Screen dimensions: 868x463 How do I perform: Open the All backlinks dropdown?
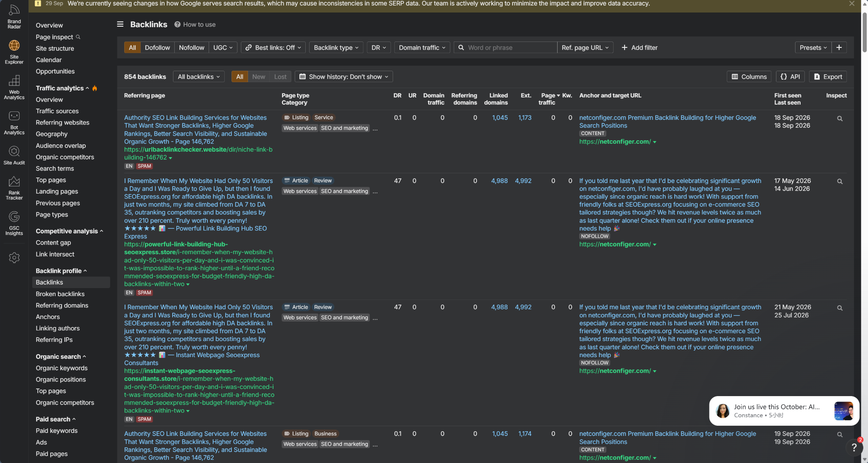click(x=199, y=77)
